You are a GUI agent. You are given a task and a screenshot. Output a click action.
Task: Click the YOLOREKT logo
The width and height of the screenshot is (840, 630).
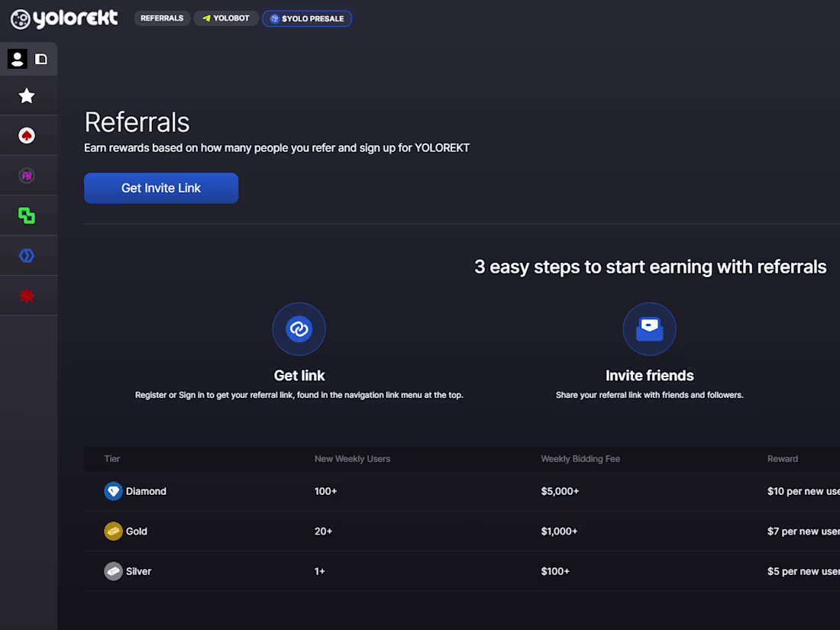65,18
